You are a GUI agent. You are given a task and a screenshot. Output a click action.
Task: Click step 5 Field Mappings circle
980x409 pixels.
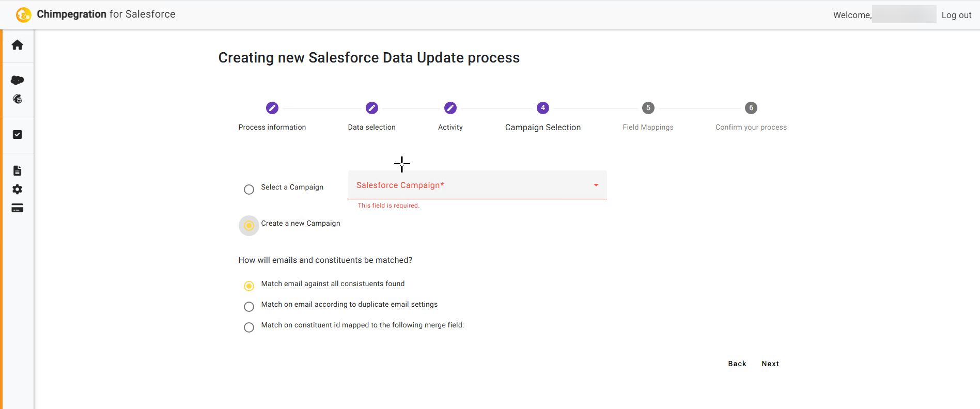pyautogui.click(x=648, y=108)
